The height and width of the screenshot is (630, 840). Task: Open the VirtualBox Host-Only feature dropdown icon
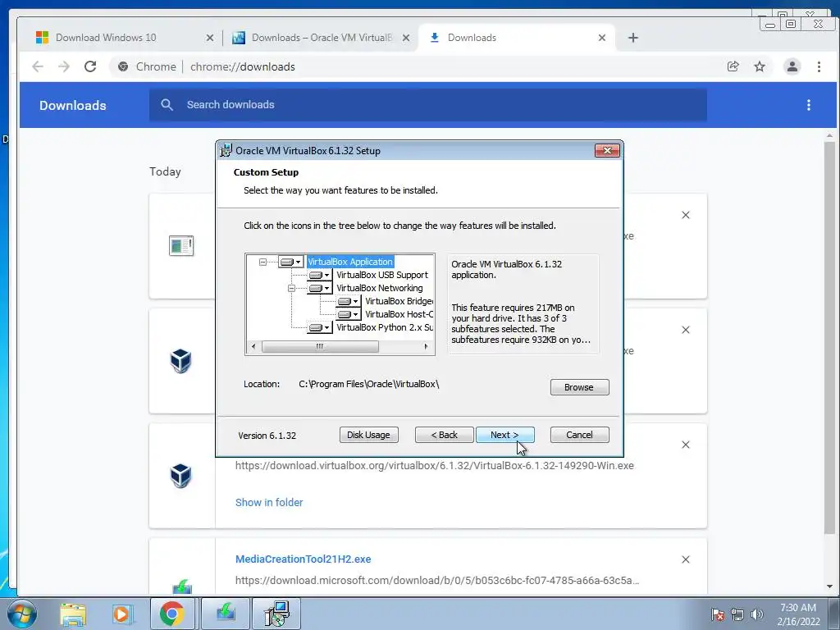click(x=348, y=314)
